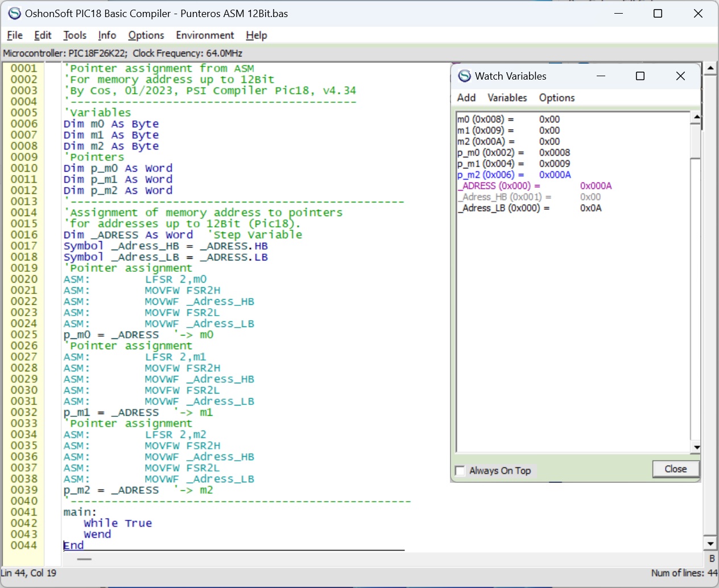719x588 pixels.
Task: Click line number 0001 in the gutter
Action: click(24, 68)
